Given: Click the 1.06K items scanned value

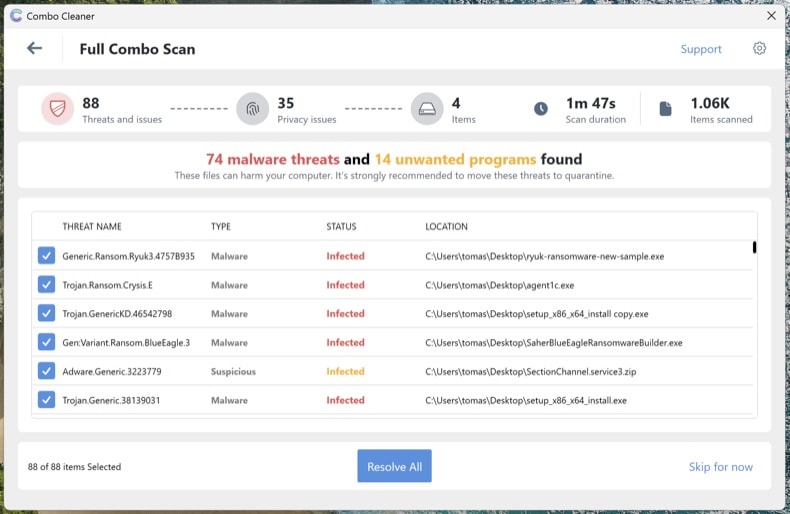Looking at the screenshot, I should point(709,103).
